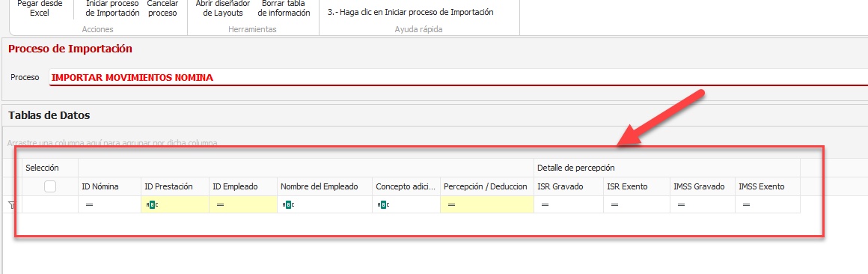Screen dimensions: 868x274
Task: Click Nombre del Empleado column header
Action: click(325, 186)
